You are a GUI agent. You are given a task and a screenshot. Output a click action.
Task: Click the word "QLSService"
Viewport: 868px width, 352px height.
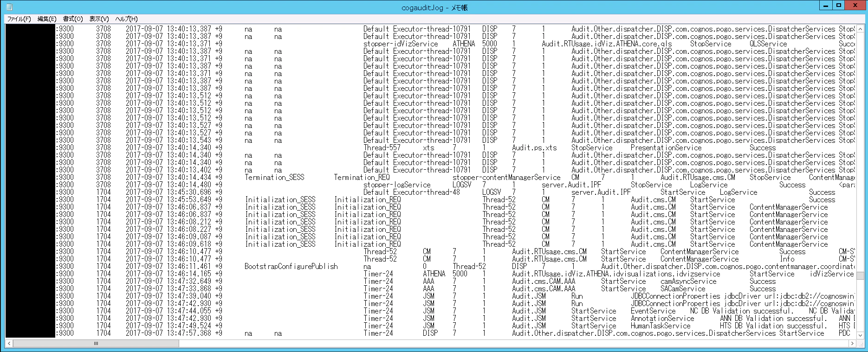pyautogui.click(x=768, y=44)
